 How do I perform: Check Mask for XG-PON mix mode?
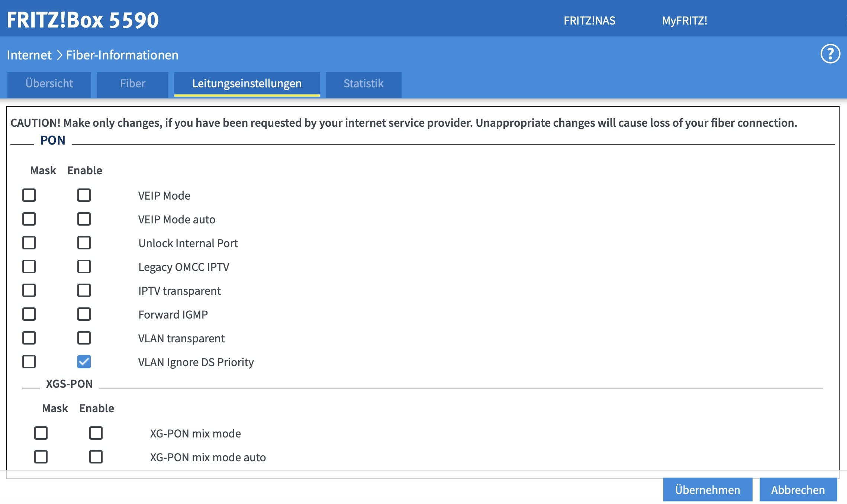coord(41,433)
